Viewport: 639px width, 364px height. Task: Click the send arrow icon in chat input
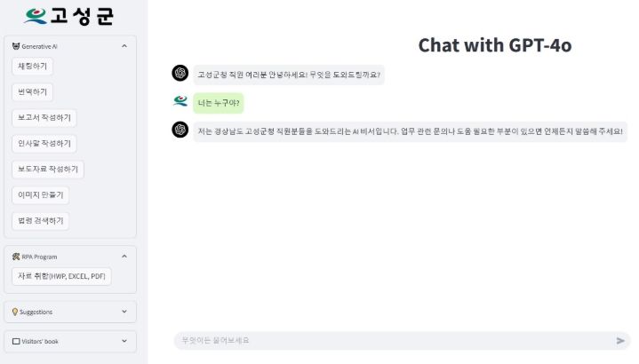point(620,341)
